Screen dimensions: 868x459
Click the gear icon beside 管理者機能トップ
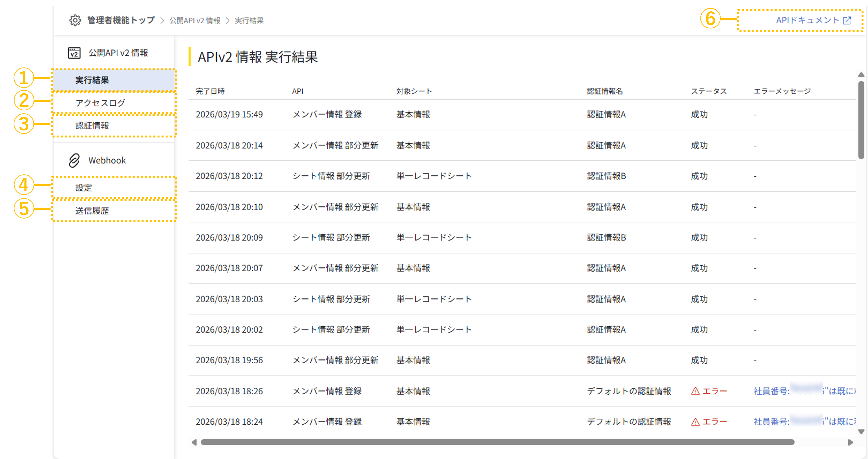pos(75,20)
